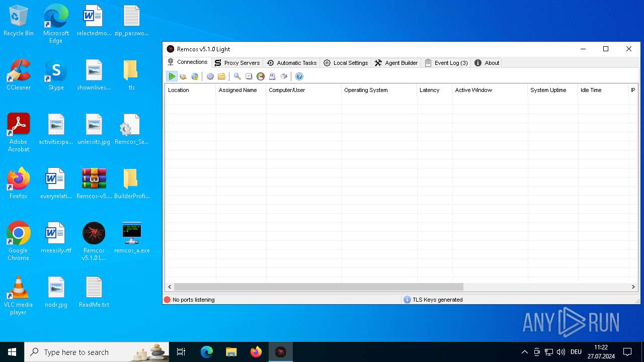Sort by the Assigned Name column header
This screenshot has width=644, height=362.
point(240,90)
